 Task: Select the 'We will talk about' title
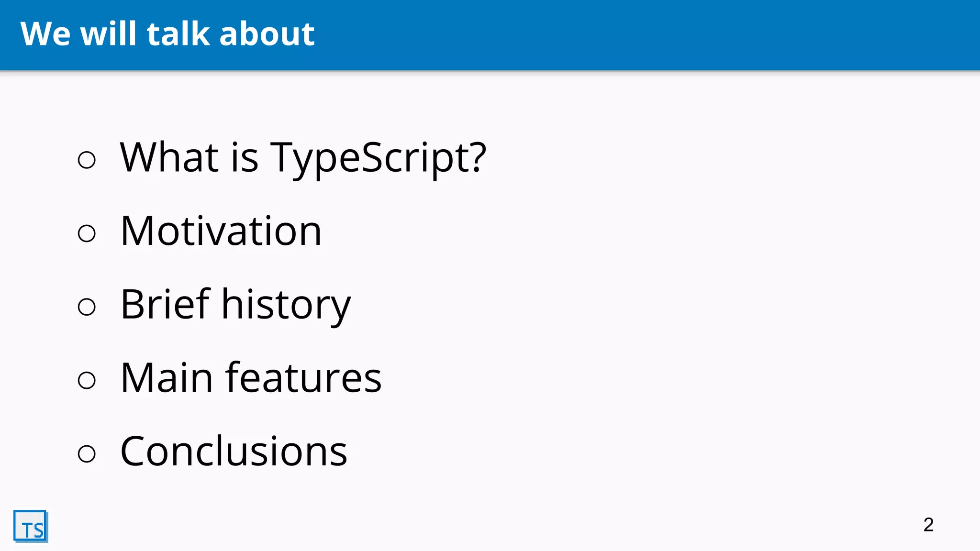pos(167,34)
